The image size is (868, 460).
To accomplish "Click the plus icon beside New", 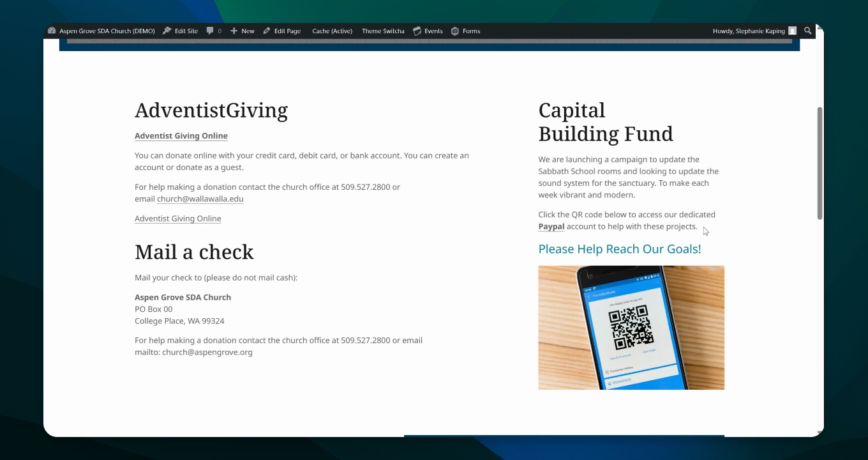I will pyautogui.click(x=234, y=31).
